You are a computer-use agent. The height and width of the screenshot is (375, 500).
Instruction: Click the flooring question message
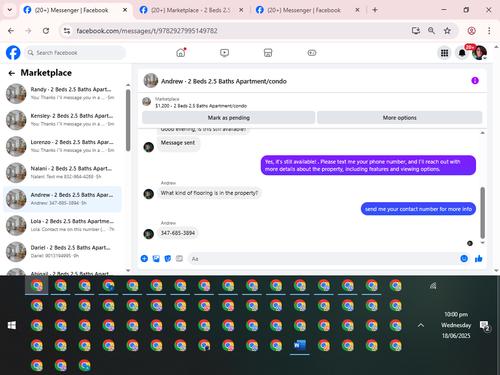(209, 193)
